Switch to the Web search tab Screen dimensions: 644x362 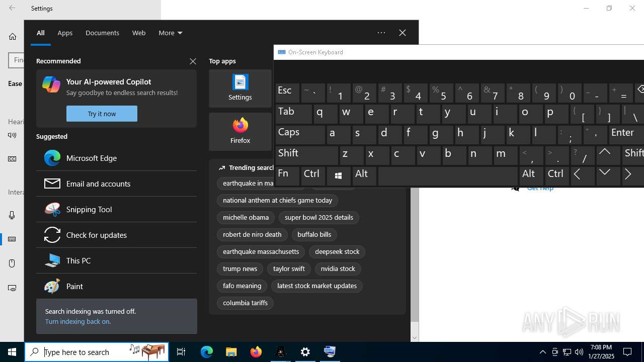click(x=139, y=33)
